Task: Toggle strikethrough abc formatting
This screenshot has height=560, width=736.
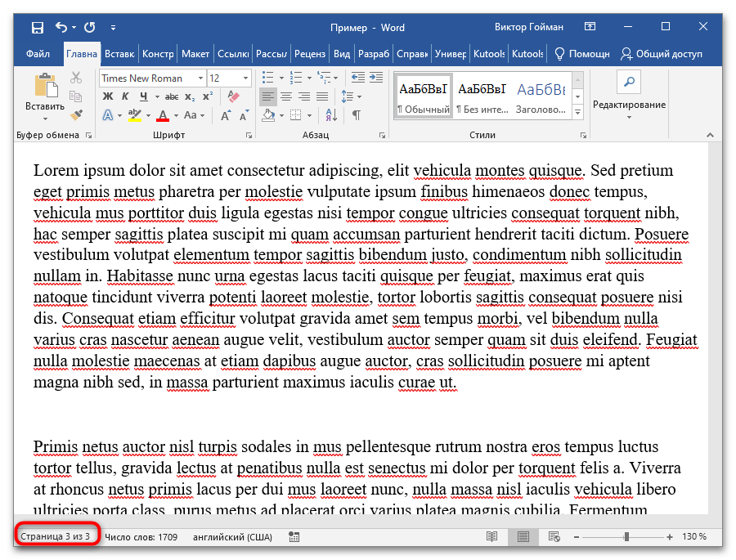Action: click(172, 96)
